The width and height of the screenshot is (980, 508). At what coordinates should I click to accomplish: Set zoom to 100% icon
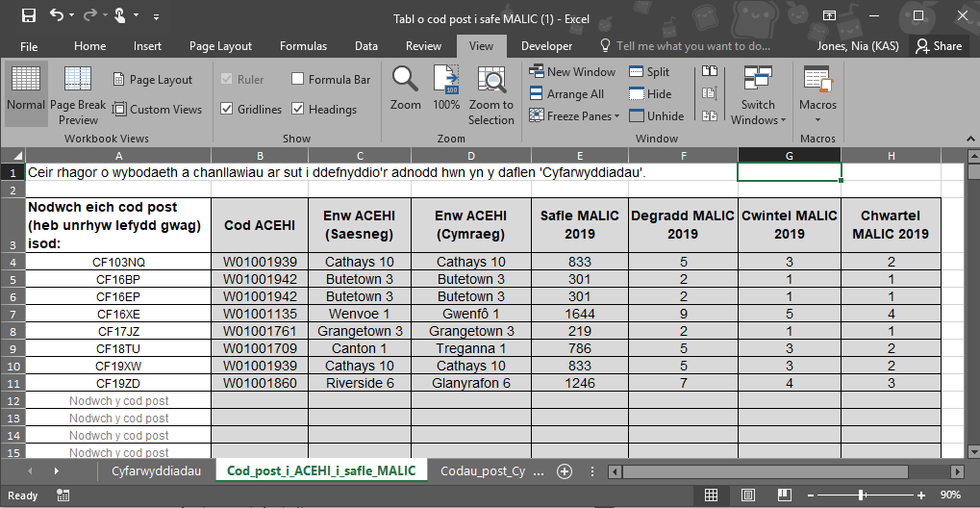pos(446,89)
